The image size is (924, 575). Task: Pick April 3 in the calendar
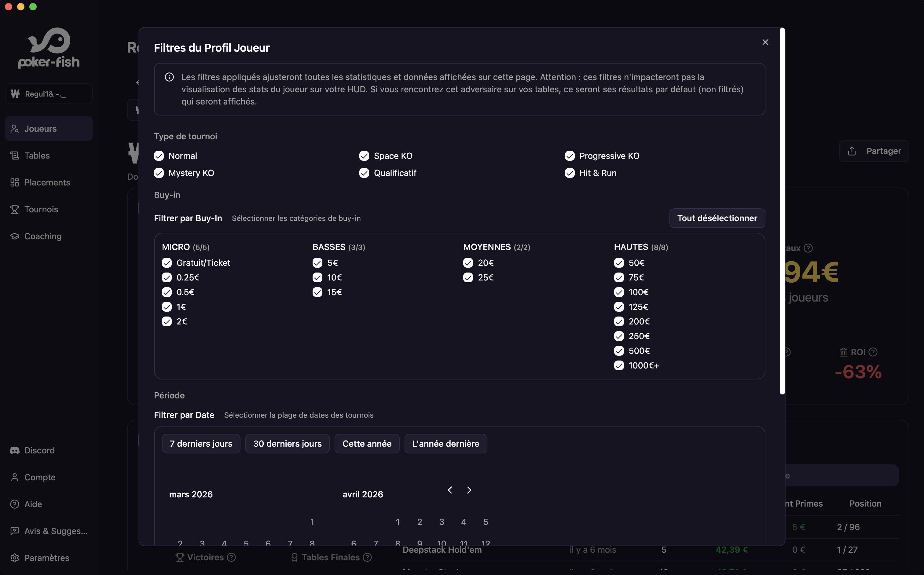[442, 522]
